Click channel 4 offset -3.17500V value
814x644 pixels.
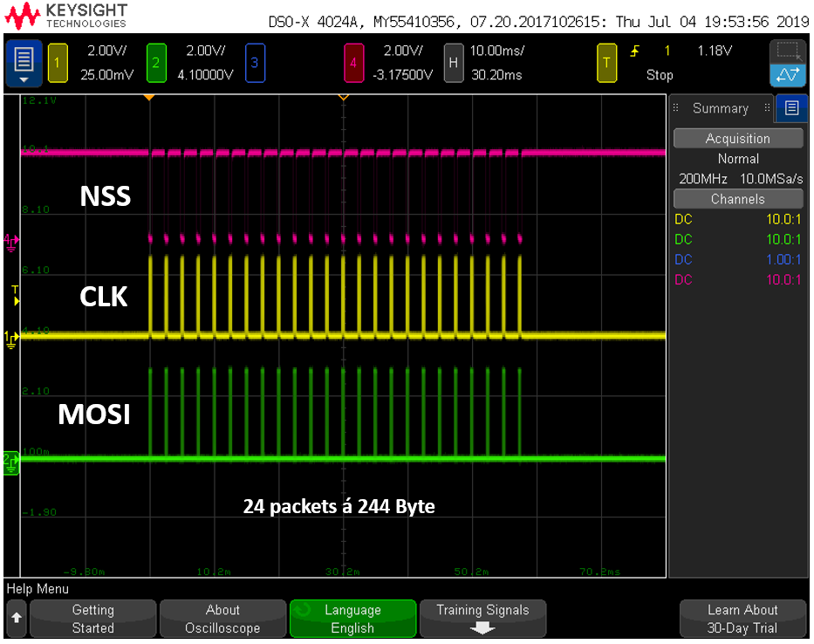[x=403, y=75]
